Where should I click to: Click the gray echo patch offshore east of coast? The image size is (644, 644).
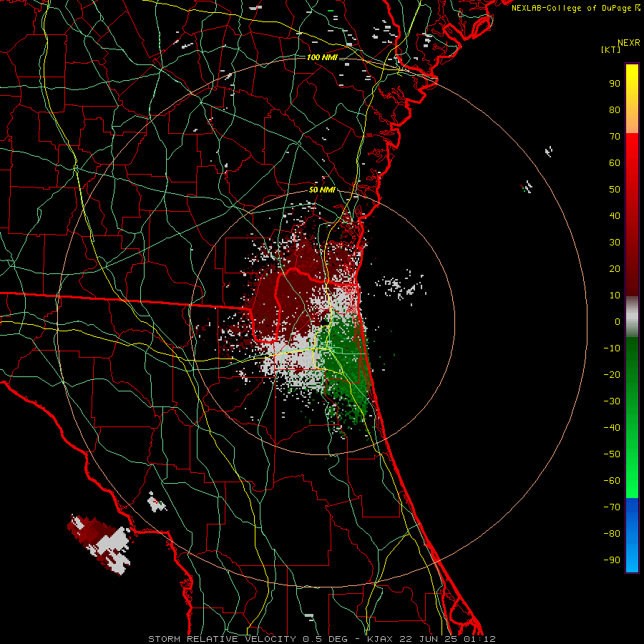[401, 286]
